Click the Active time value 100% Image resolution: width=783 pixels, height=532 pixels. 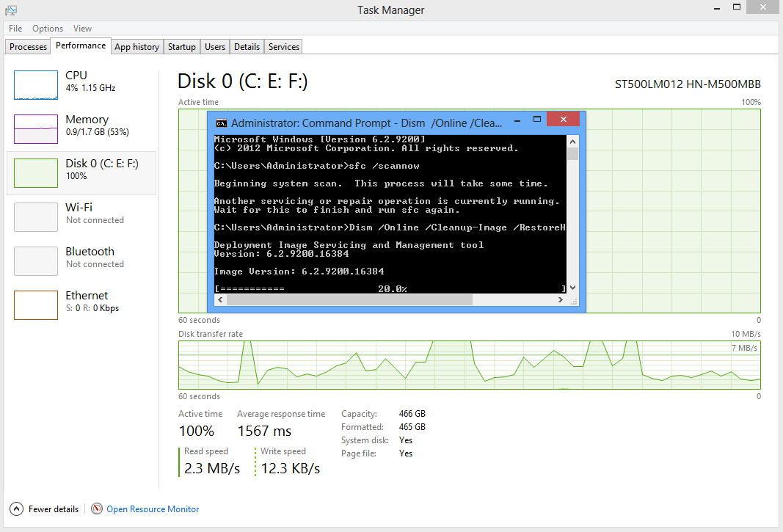click(196, 431)
